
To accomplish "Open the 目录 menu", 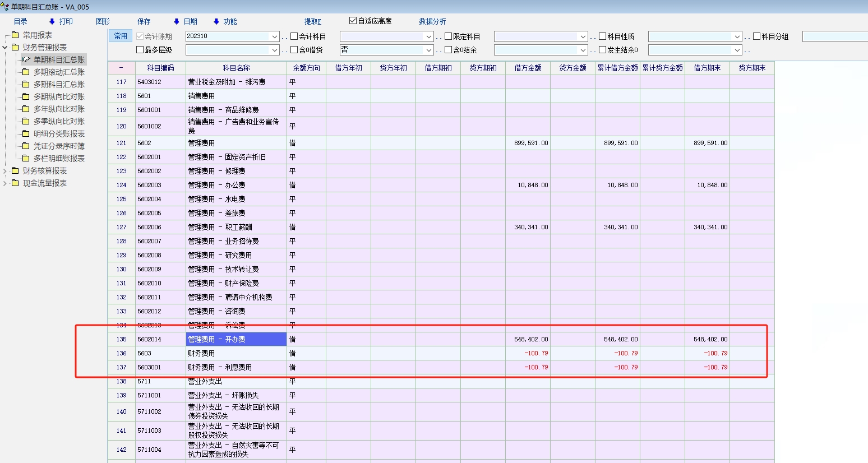I will pos(21,21).
